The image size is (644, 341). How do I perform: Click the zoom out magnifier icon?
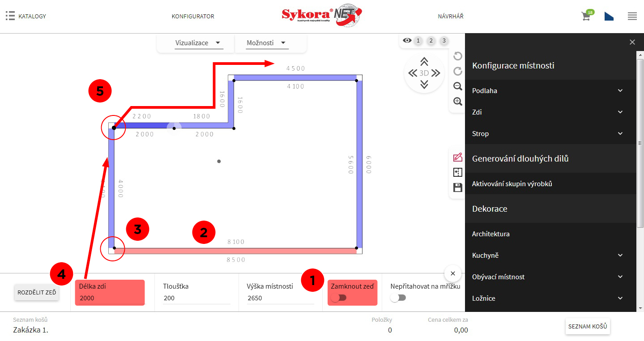point(457,86)
